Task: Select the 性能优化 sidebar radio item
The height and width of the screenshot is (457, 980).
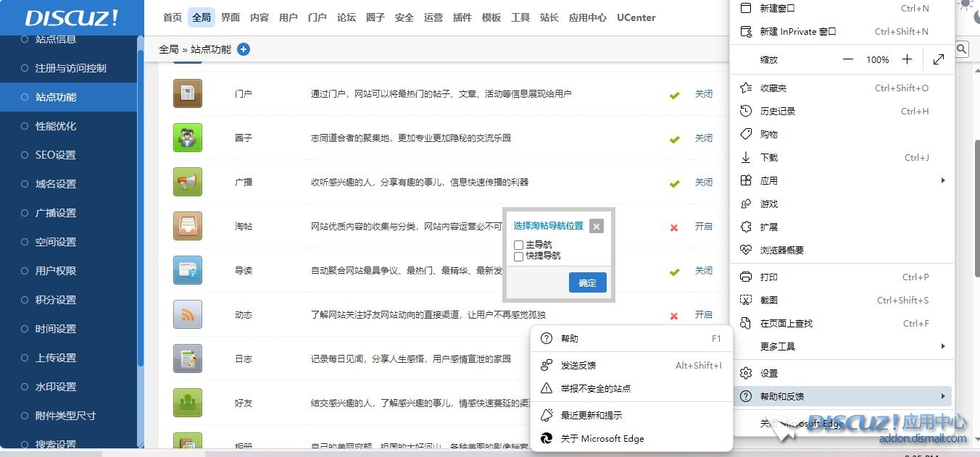Action: tap(56, 126)
